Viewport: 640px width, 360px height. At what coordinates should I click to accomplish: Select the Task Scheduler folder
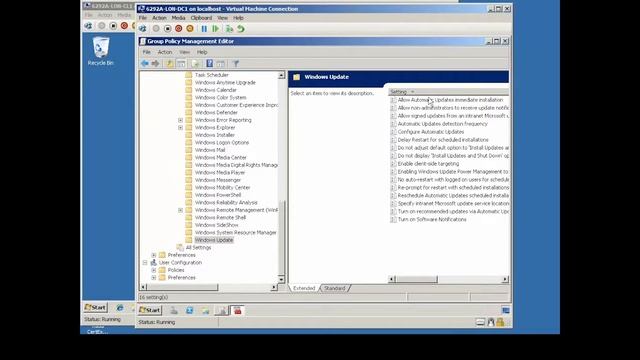(x=211, y=75)
